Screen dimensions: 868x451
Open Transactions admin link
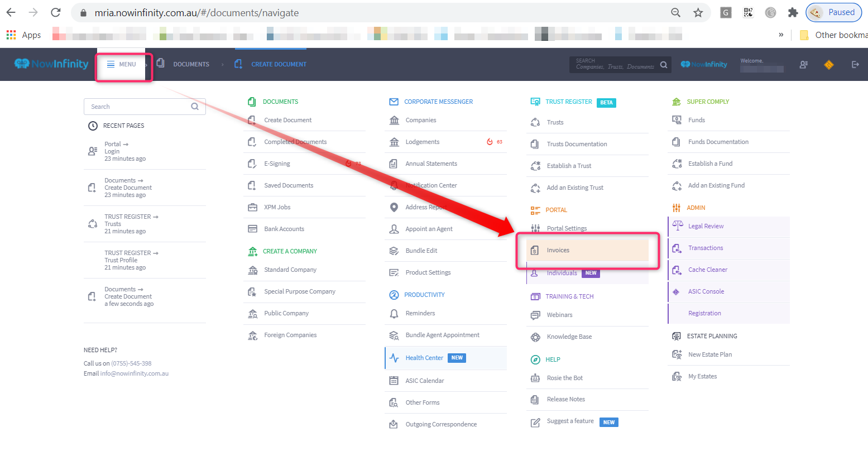[706, 248]
